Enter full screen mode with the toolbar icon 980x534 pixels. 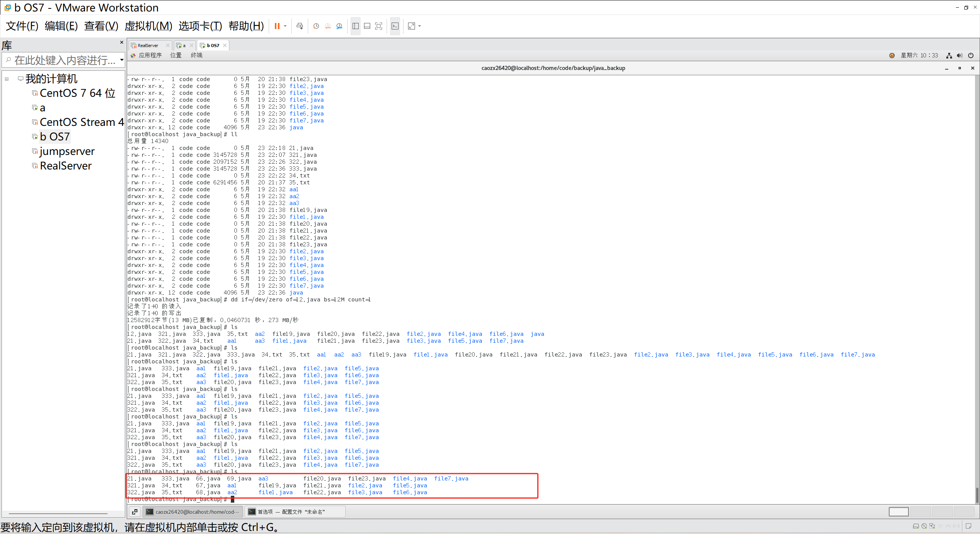pos(379,26)
